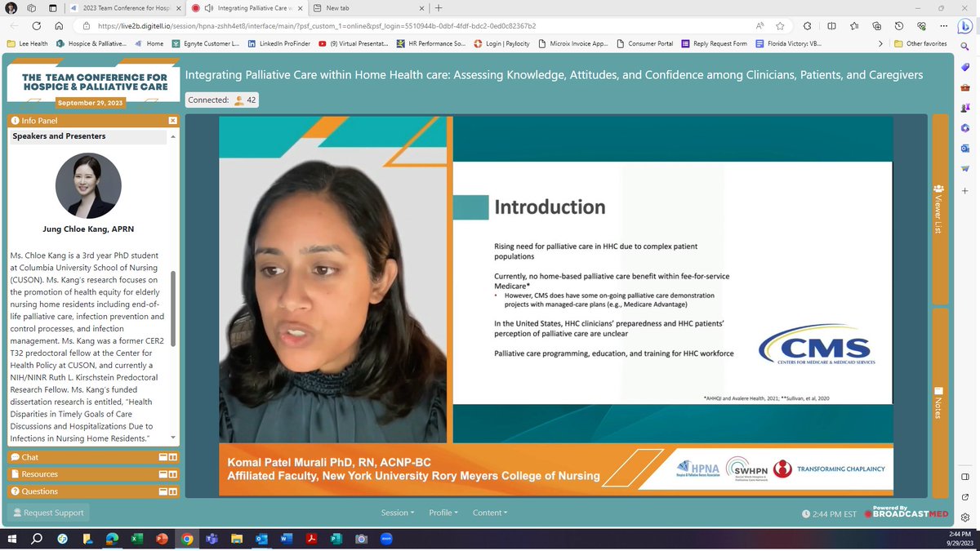The height and width of the screenshot is (551, 980).
Task: Collapse the Speakers and Presenters section
Action: tap(172, 137)
